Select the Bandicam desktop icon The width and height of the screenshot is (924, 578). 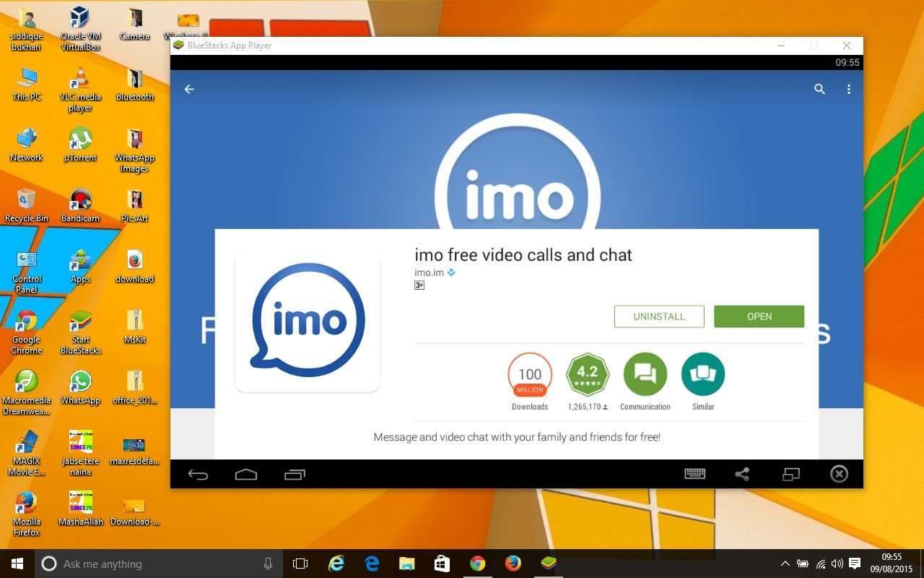click(80, 205)
